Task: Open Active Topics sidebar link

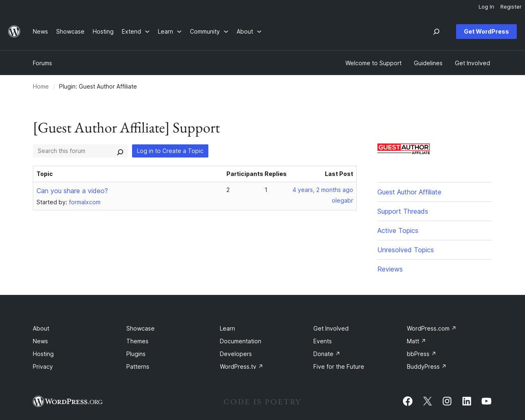Action: coord(397,231)
